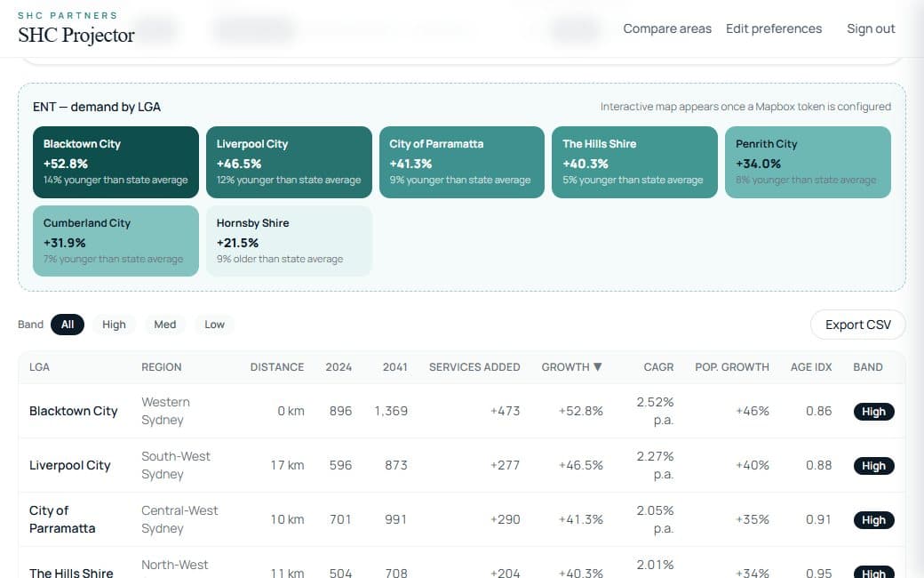Sort by Pop. Growth column
This screenshot has height=578, width=924.
coord(732,367)
